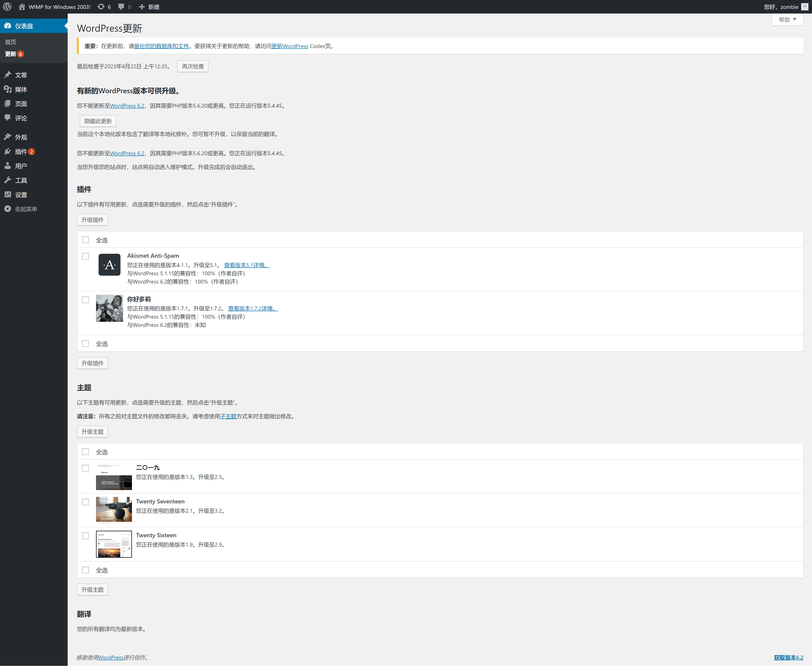Select the Twenty Seventeen checkbox
This screenshot has height=666, width=812.
pyautogui.click(x=86, y=502)
